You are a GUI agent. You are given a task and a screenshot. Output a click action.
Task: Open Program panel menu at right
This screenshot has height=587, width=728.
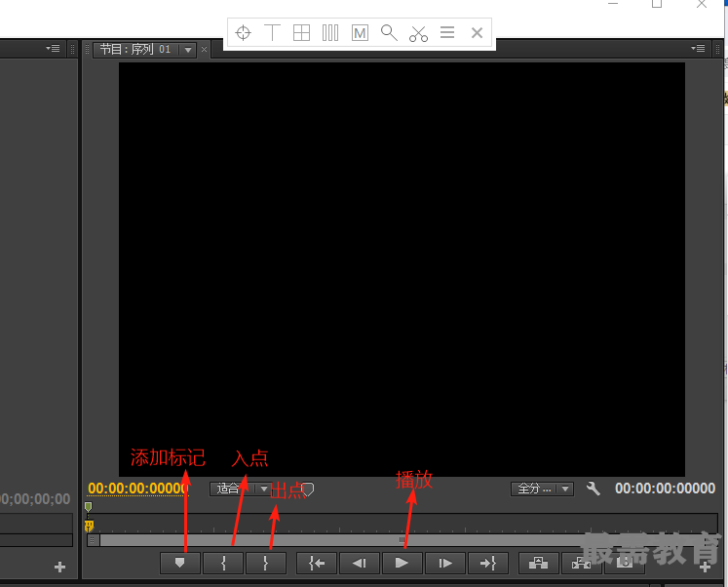point(698,49)
